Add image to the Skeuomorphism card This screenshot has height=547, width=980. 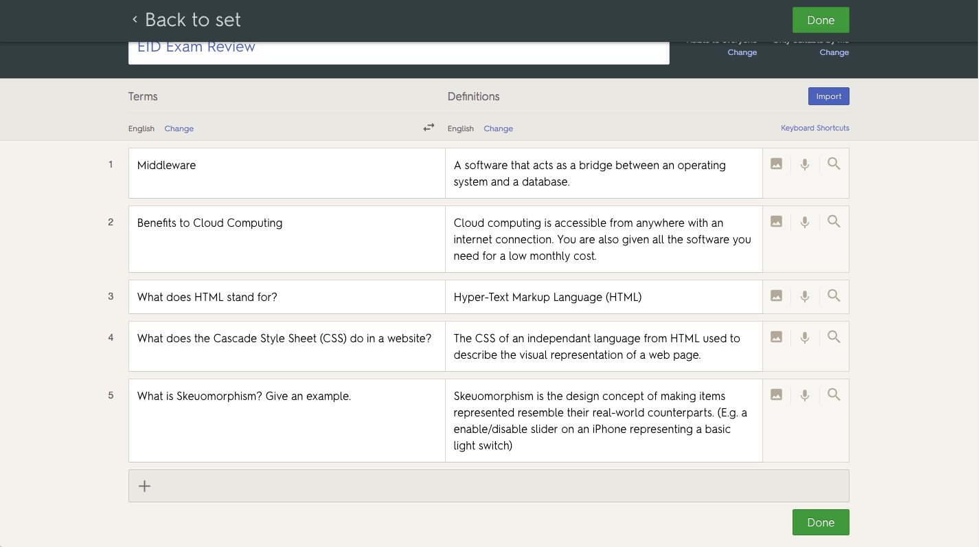pyautogui.click(x=776, y=395)
